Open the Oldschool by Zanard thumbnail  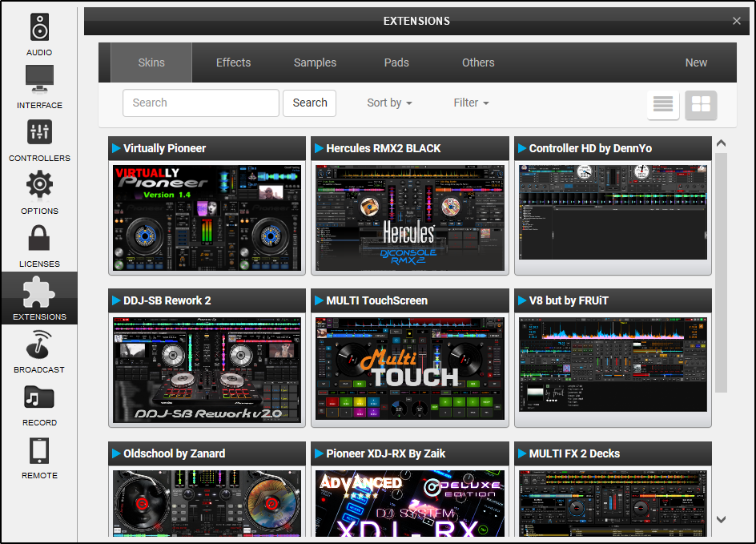pos(207,503)
